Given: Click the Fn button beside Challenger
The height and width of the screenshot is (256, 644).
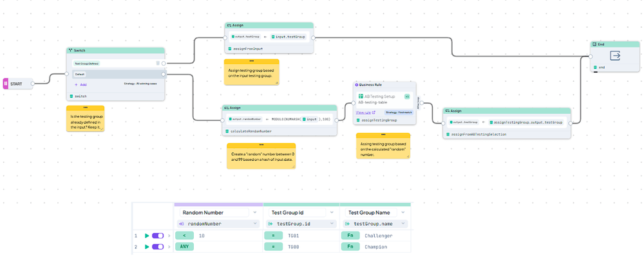Looking at the screenshot, I should coord(350,236).
